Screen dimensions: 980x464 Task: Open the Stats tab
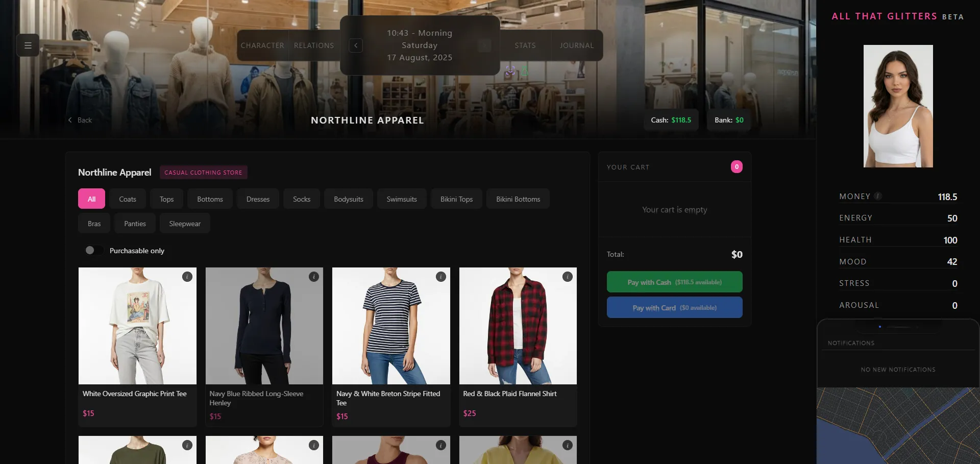point(525,45)
